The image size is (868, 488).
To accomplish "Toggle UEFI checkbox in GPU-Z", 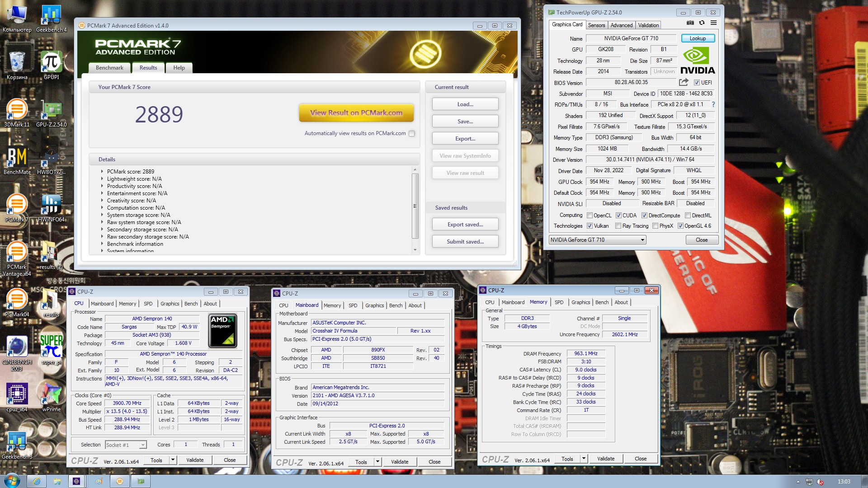I will 697,83.
